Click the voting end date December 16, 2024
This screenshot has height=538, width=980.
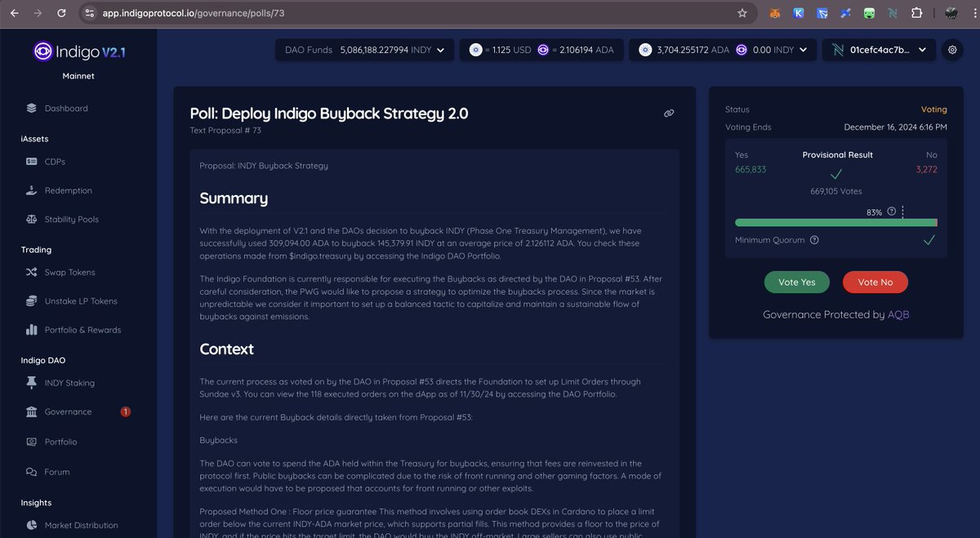[x=895, y=127]
